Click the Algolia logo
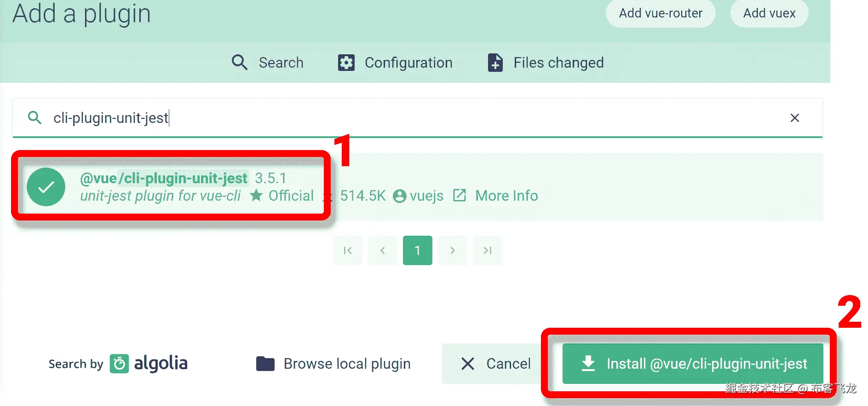This screenshot has width=868, height=406. (149, 364)
